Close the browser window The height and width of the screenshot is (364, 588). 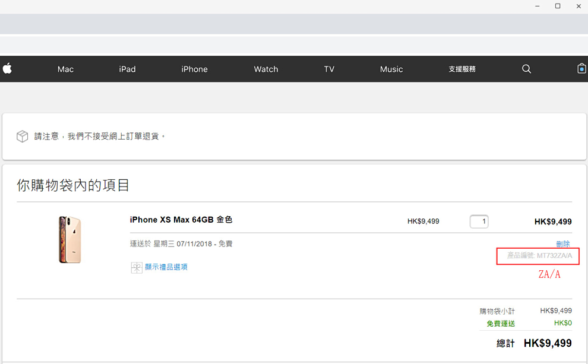tap(578, 7)
